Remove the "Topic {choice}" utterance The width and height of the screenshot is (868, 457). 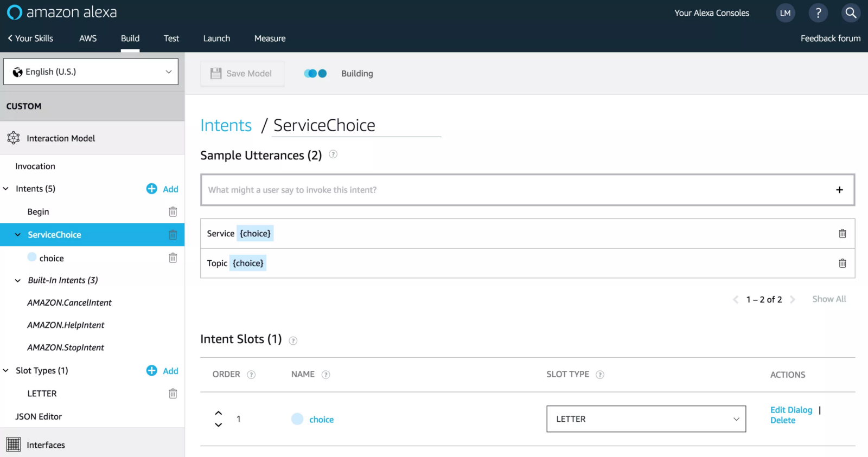click(x=842, y=263)
